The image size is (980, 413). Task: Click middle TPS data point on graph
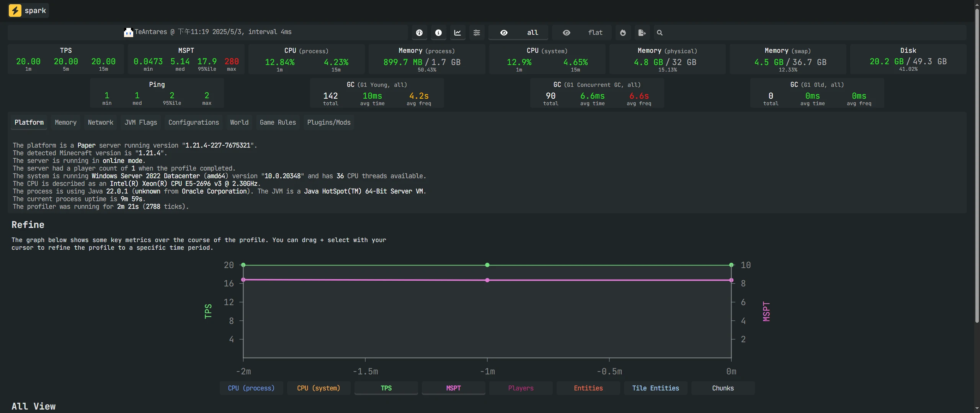point(487,265)
